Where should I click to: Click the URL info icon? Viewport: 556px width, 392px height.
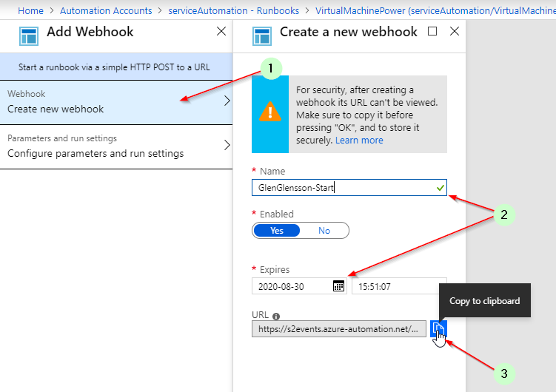276,316
